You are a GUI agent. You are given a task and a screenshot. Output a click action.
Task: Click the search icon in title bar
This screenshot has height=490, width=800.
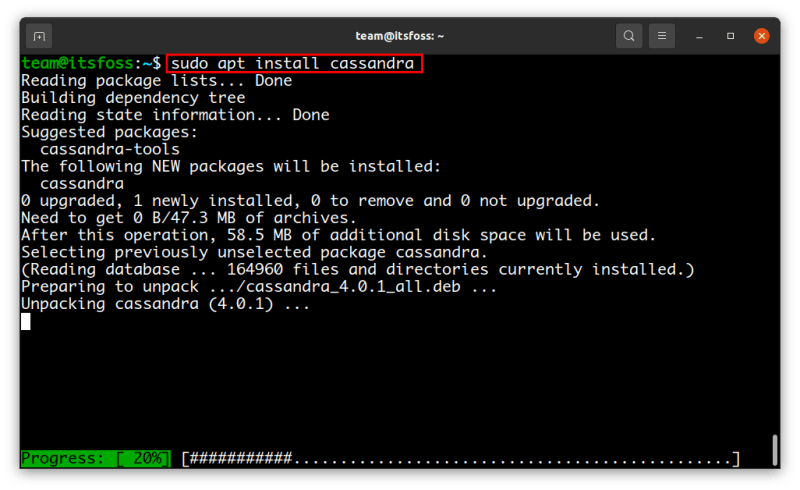pos(628,36)
